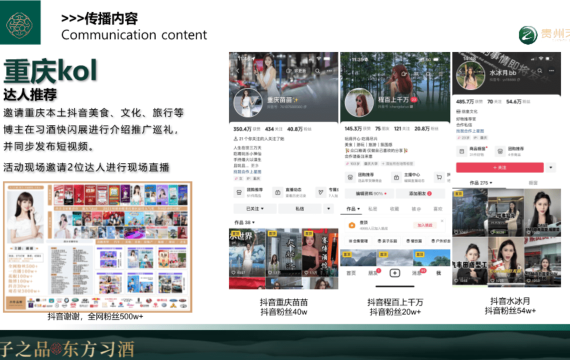The image size is (570, 360).
Task: Click the search icon on 水冰月bb profile
Action: [540, 71]
